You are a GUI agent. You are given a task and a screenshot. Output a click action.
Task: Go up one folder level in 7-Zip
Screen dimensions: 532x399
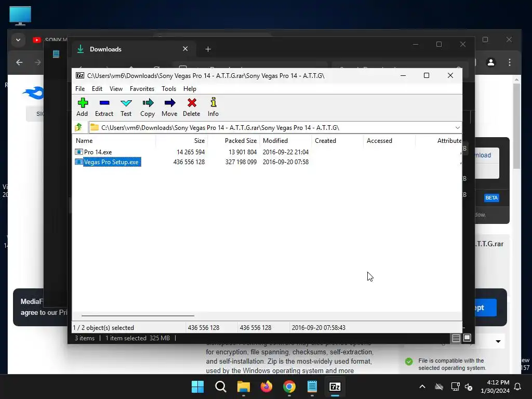click(x=79, y=128)
